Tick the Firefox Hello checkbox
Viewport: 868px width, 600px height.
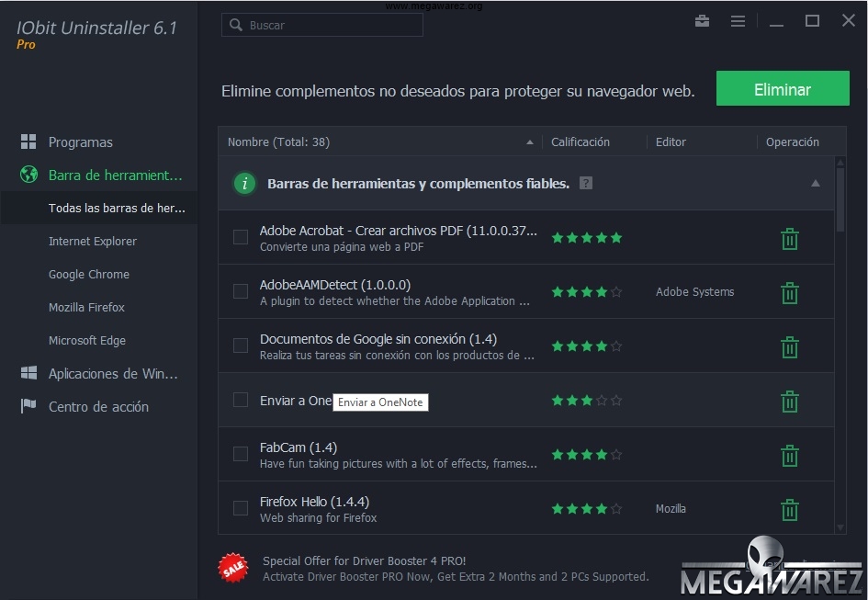tap(241, 508)
